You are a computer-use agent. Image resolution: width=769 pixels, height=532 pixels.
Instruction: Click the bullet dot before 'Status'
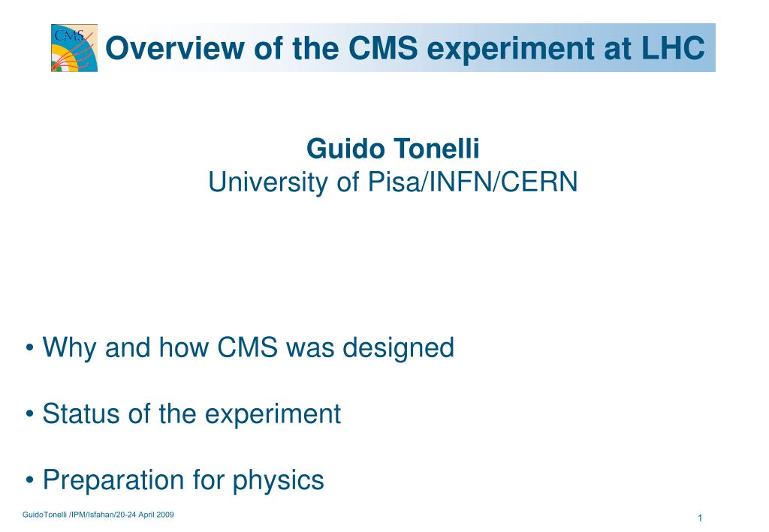pyautogui.click(x=30, y=415)
